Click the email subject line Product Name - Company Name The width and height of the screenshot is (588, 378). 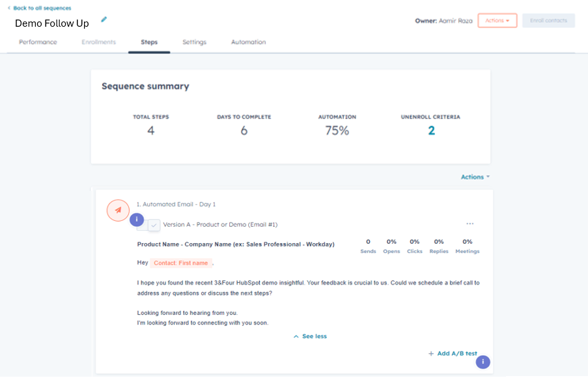point(236,244)
